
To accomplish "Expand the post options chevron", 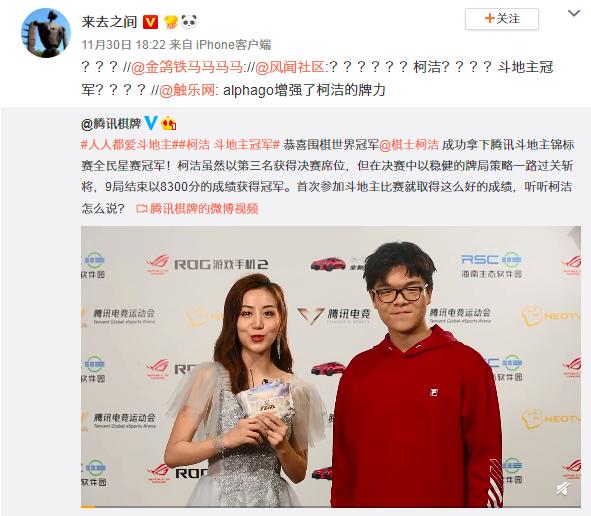I will point(574,14).
